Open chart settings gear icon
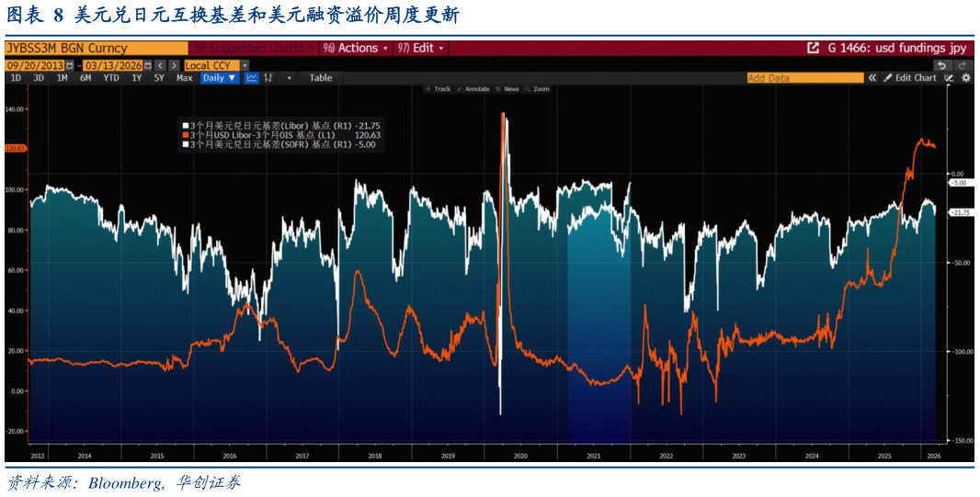This screenshot has width=980, height=497. (x=965, y=78)
